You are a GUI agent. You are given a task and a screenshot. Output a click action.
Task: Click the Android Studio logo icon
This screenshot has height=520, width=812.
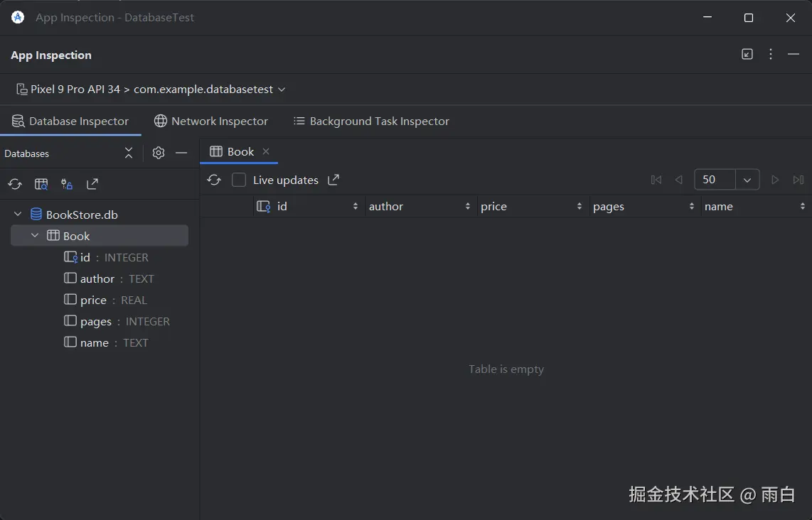coord(18,17)
